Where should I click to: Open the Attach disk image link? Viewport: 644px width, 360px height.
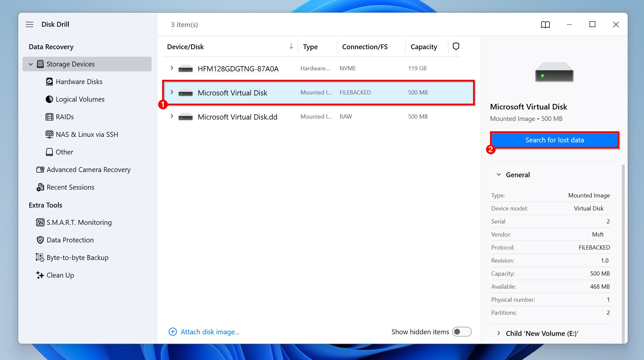pos(210,332)
